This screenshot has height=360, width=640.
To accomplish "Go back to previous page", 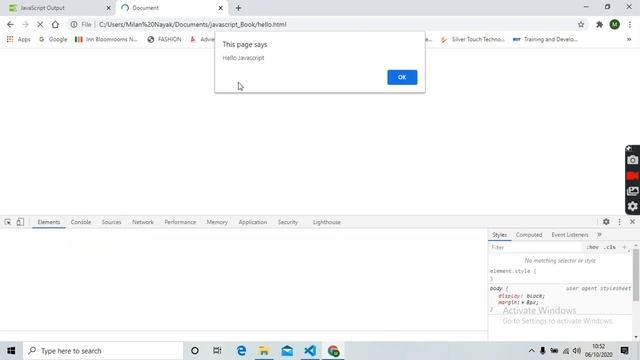I will [x=10, y=24].
